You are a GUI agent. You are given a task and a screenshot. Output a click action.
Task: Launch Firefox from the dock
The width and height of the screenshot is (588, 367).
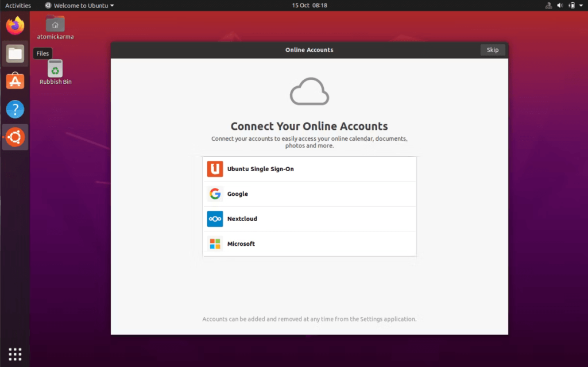[14, 25]
